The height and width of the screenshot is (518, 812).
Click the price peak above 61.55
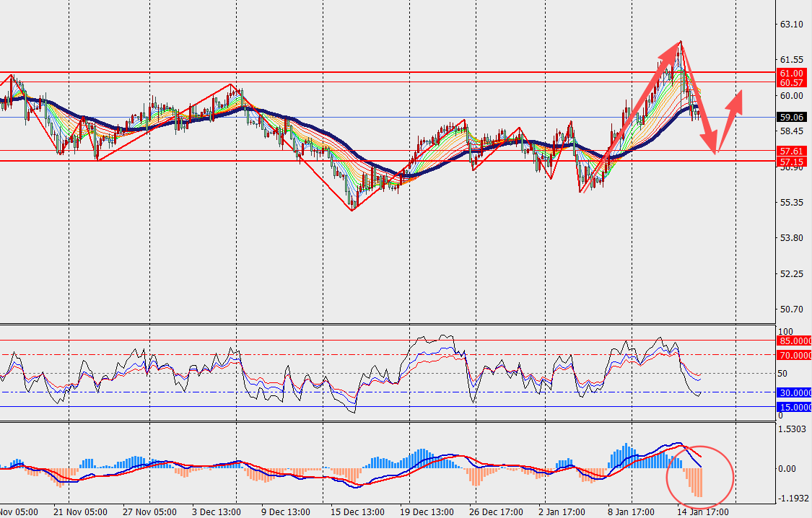click(x=681, y=41)
